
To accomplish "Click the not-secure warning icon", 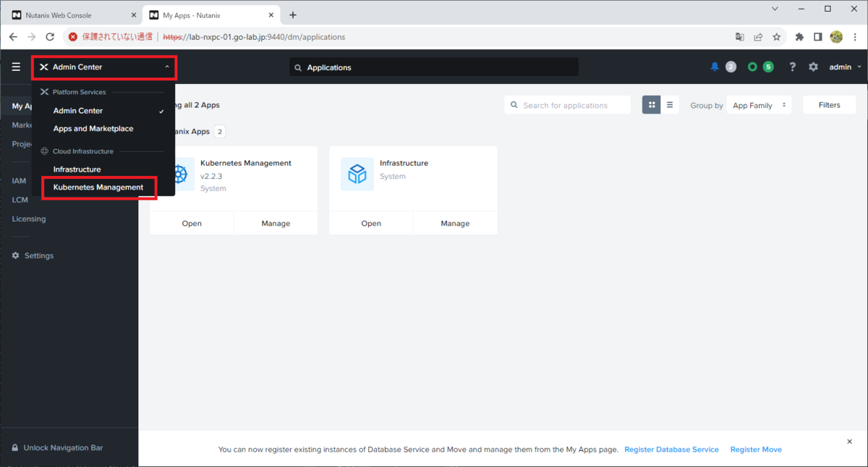I will point(73,37).
